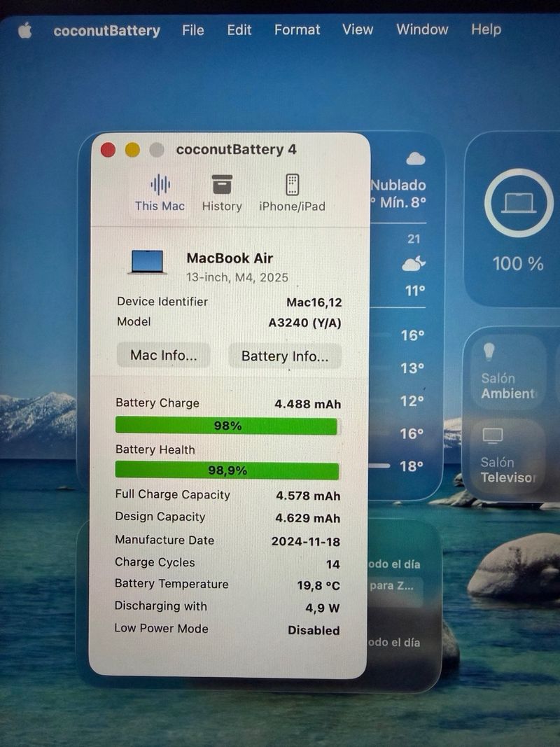Open the File menu
Image resolution: width=560 pixels, height=747 pixels.
[x=193, y=30]
